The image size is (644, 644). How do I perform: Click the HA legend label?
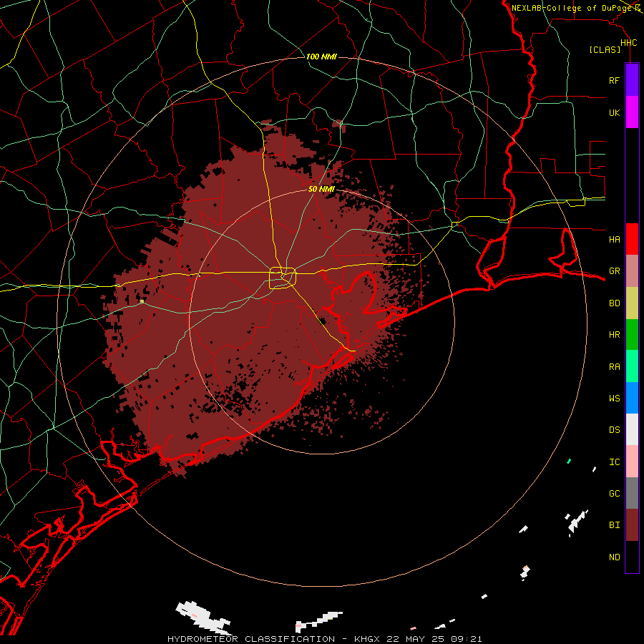[x=614, y=239]
